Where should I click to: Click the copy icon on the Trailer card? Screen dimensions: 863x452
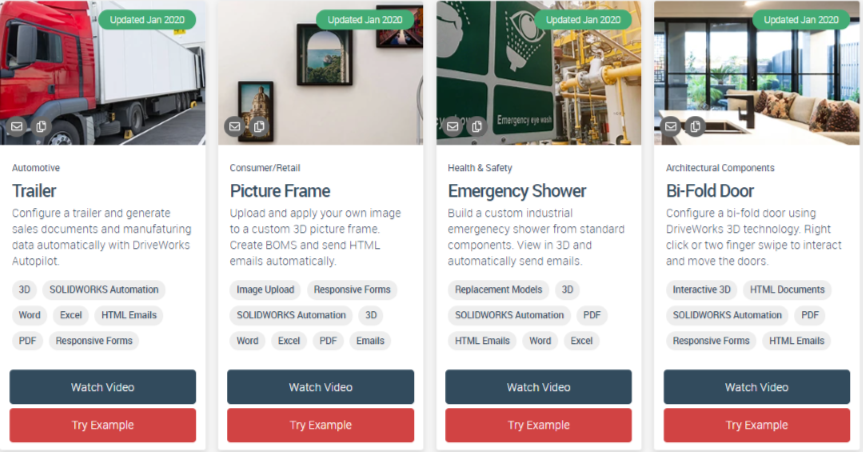(41, 127)
